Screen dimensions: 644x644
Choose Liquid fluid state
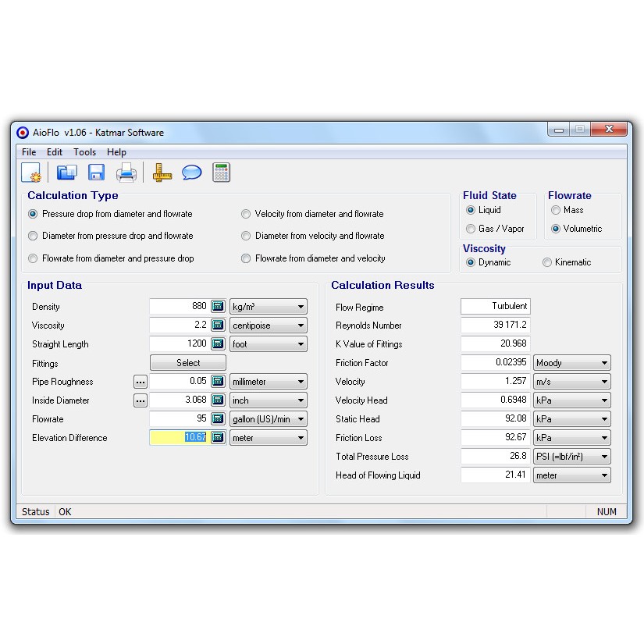pos(483,210)
